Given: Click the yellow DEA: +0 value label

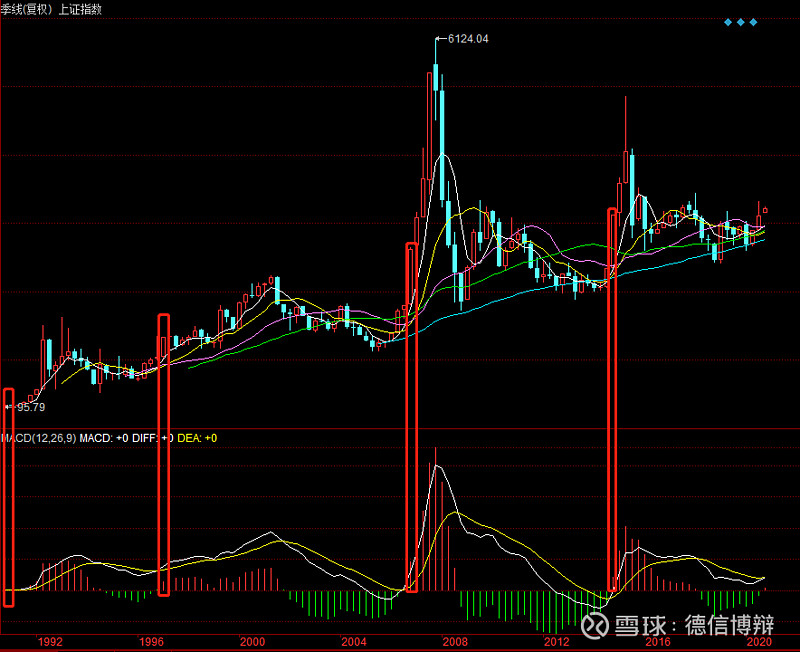Looking at the screenshot, I should [198, 438].
